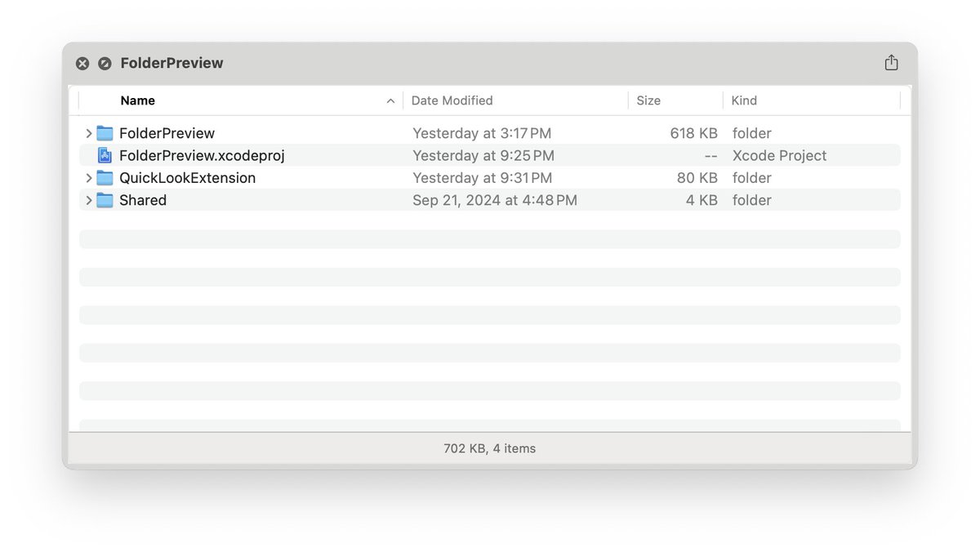Click the FolderPreview window title
980x552 pixels.
point(171,63)
